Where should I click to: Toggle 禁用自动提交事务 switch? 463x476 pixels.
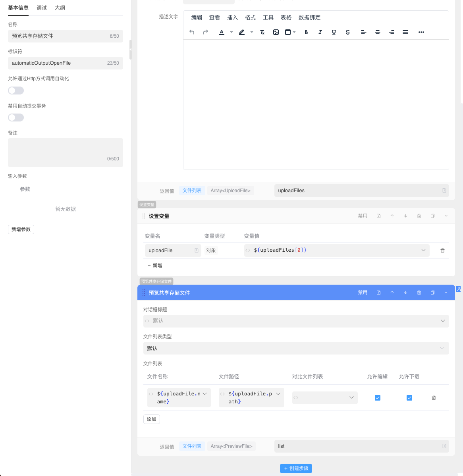click(16, 118)
